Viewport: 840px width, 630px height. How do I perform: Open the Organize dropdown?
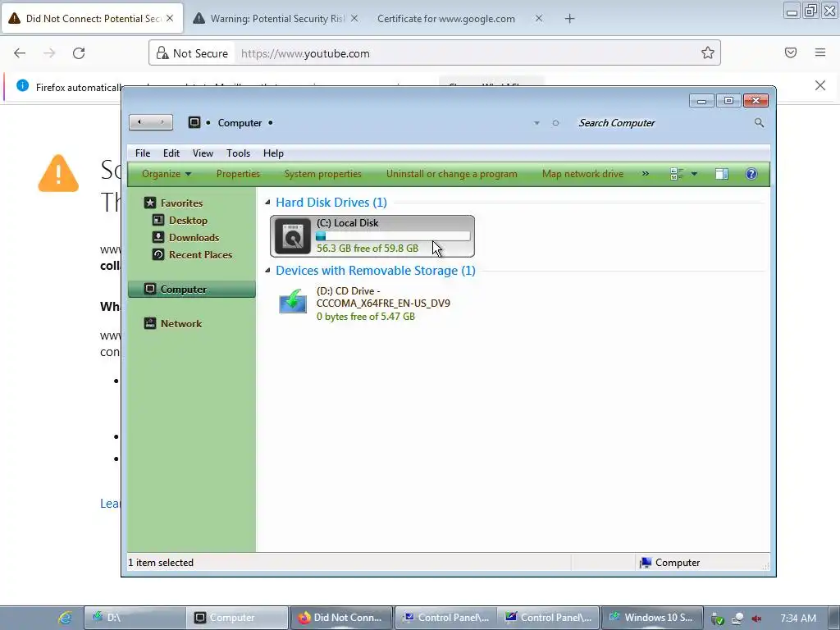click(x=166, y=174)
